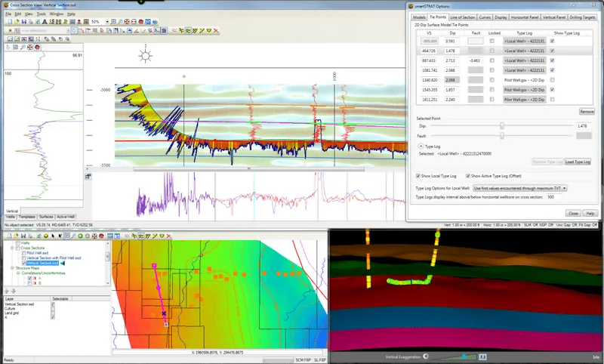Toggle the Locked checkbox for the 887.433 tie point

(x=492, y=60)
